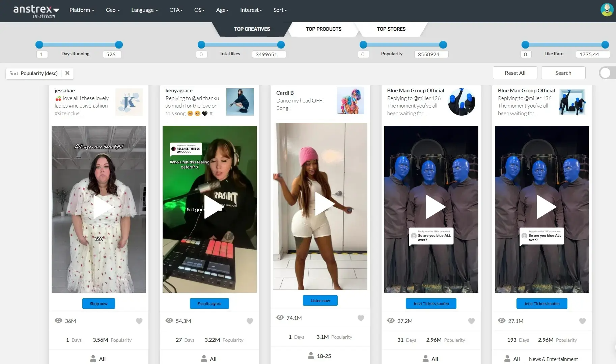The height and width of the screenshot is (364, 616).
Task: Switch to the TOP CREATIVES tab
Action: coord(252,29)
